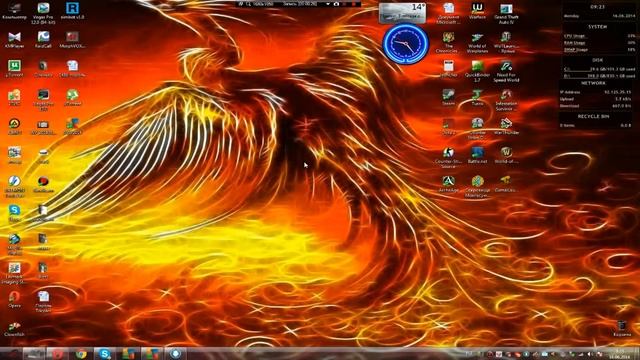Launch Battle.net from the desktop
The height and width of the screenshot is (360, 640).
[x=477, y=155]
